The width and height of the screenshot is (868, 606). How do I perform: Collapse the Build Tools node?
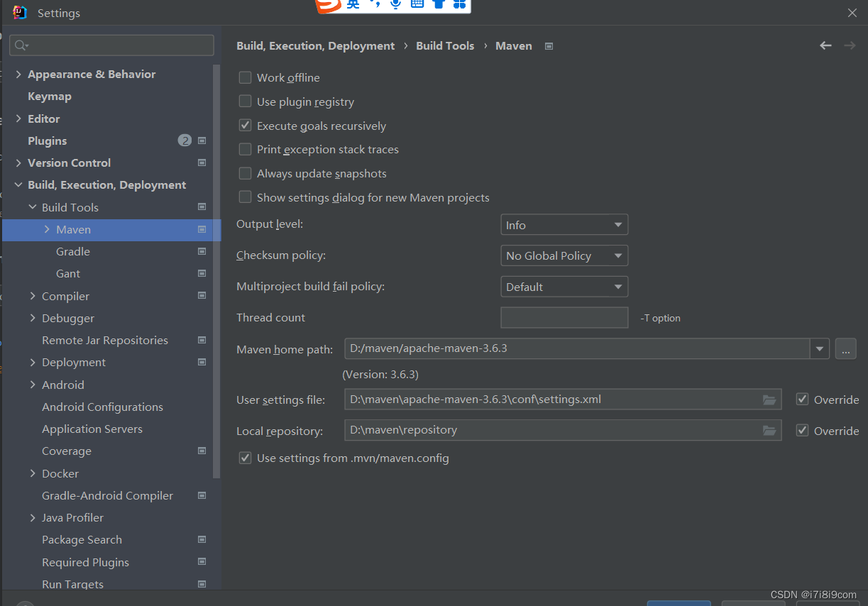(33, 207)
